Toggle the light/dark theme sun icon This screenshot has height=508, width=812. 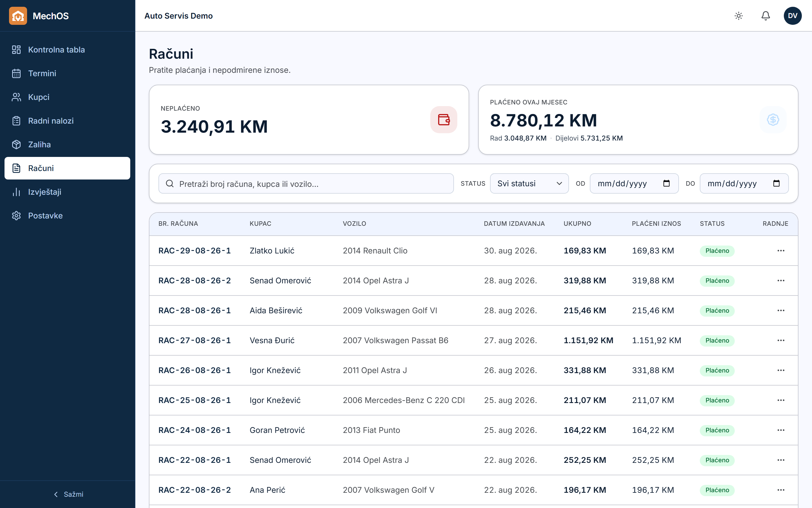pos(738,16)
